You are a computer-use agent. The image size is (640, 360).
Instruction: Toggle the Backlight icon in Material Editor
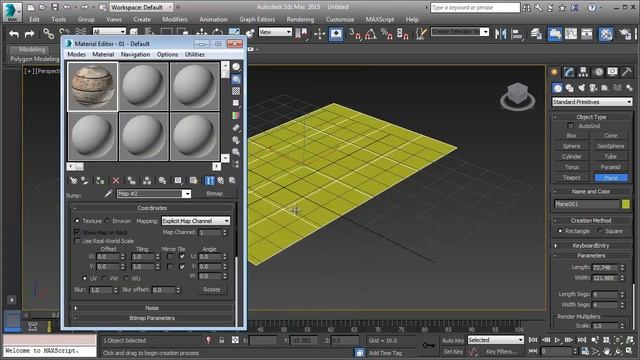pos(236,79)
